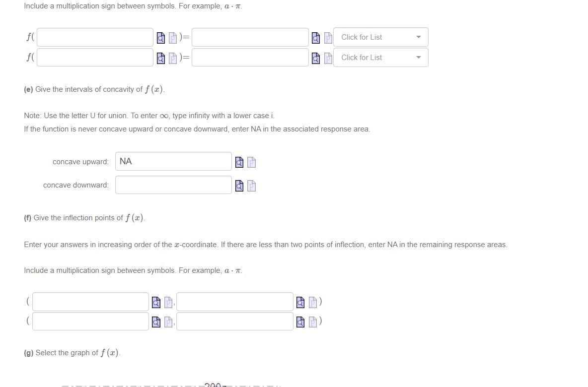Screen dimensions: 588x387
Task: Click the template icon for the second inflection y-coordinate
Action: (x=312, y=321)
